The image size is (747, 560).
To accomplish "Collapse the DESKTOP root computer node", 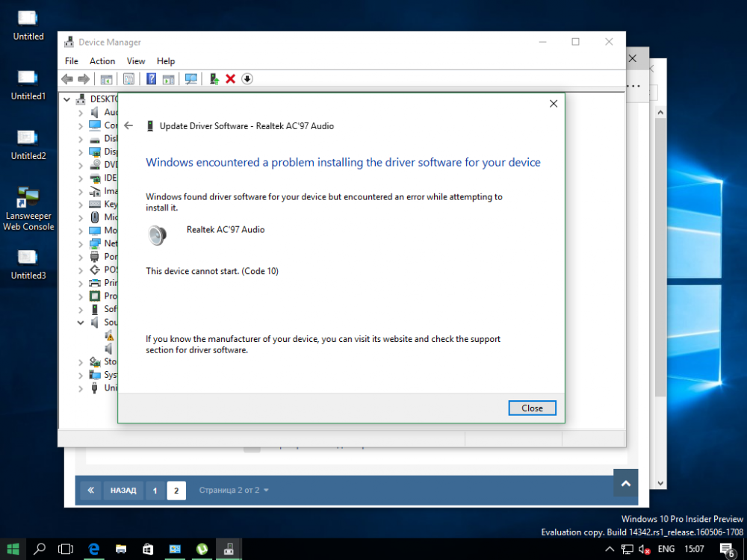I will pyautogui.click(x=66, y=99).
